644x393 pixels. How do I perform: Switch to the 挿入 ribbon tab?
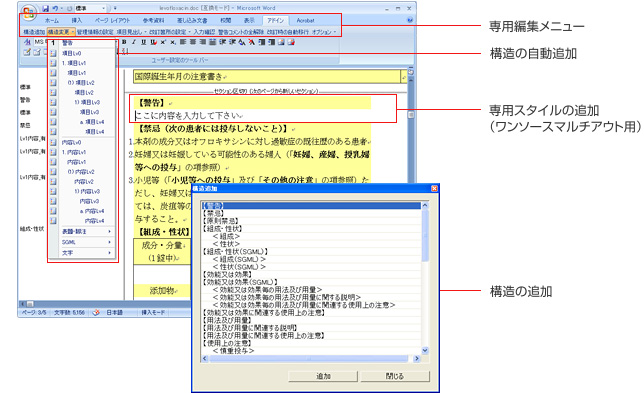(77, 20)
